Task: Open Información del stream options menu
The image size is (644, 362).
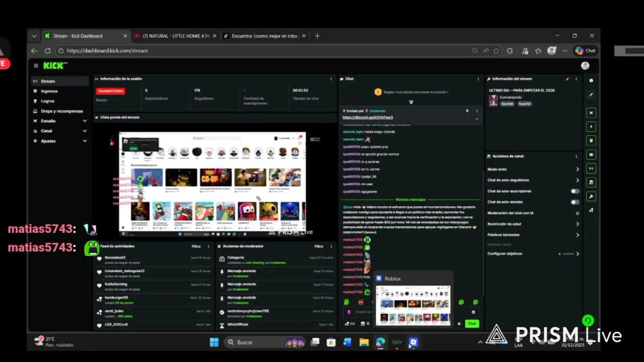Action: pos(577,79)
